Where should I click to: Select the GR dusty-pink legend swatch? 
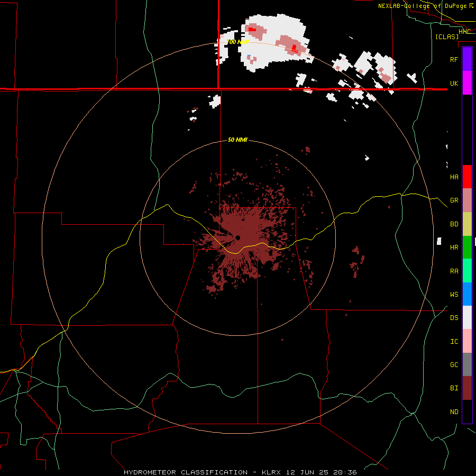[467, 200]
